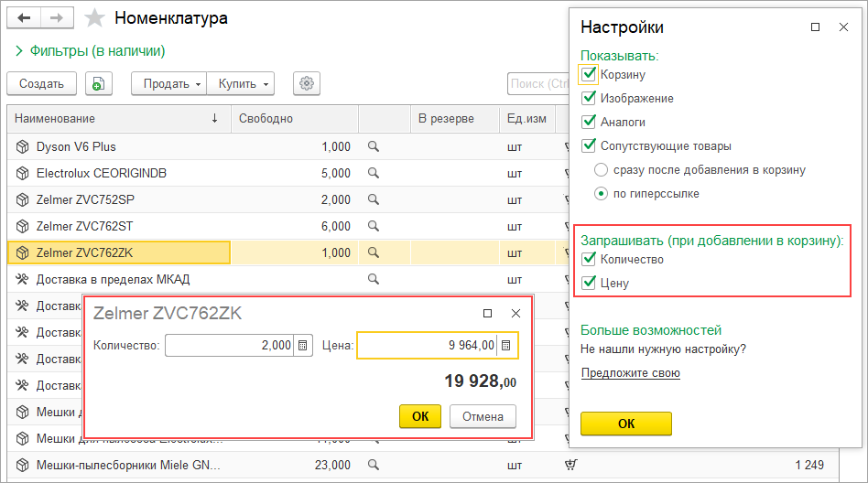Open the gear settings icon in the toolbar
Viewport: 868px width, 483px height.
pyautogui.click(x=307, y=83)
